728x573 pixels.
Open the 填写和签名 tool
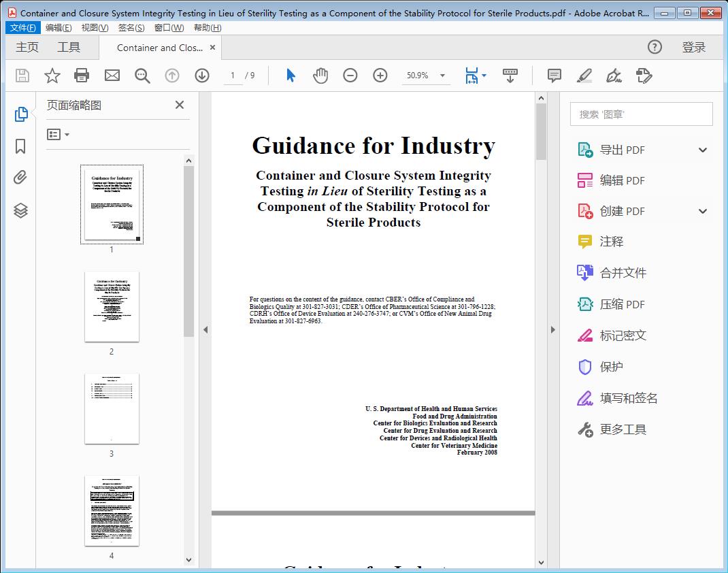tap(617, 398)
